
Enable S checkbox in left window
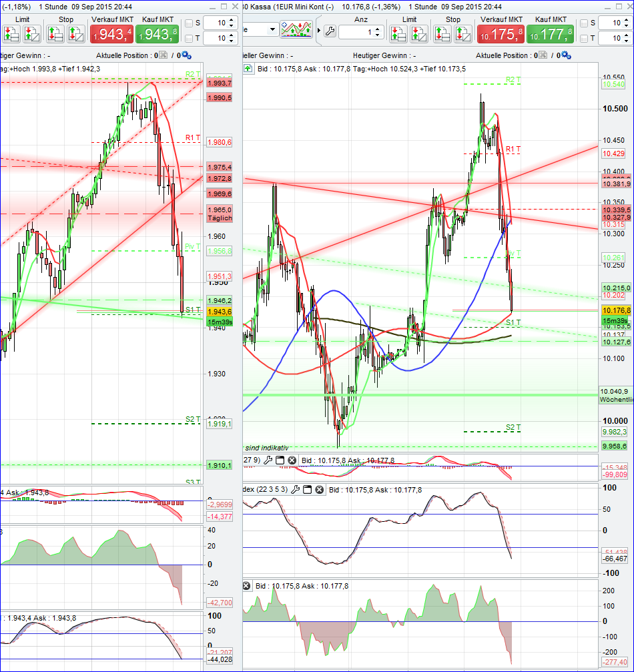click(189, 23)
